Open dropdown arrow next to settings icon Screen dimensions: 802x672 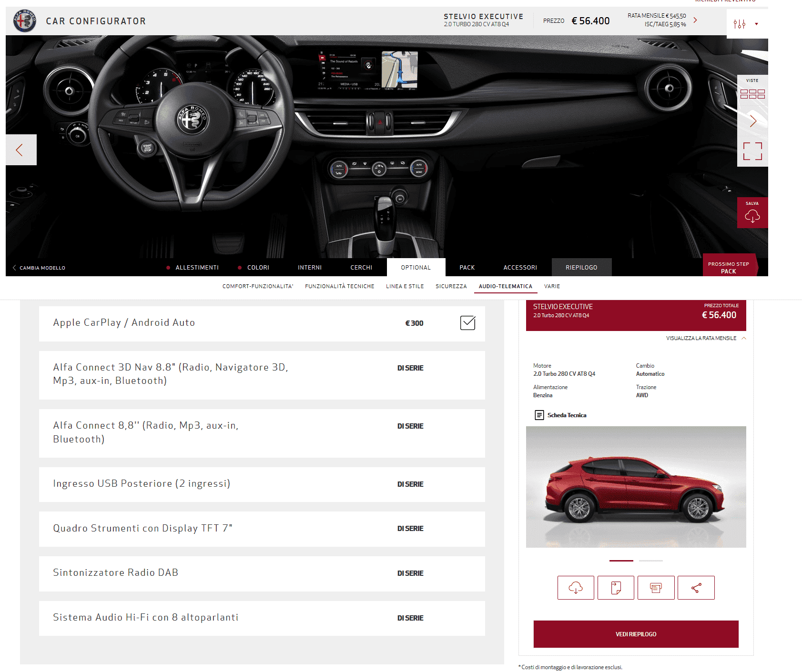(756, 24)
